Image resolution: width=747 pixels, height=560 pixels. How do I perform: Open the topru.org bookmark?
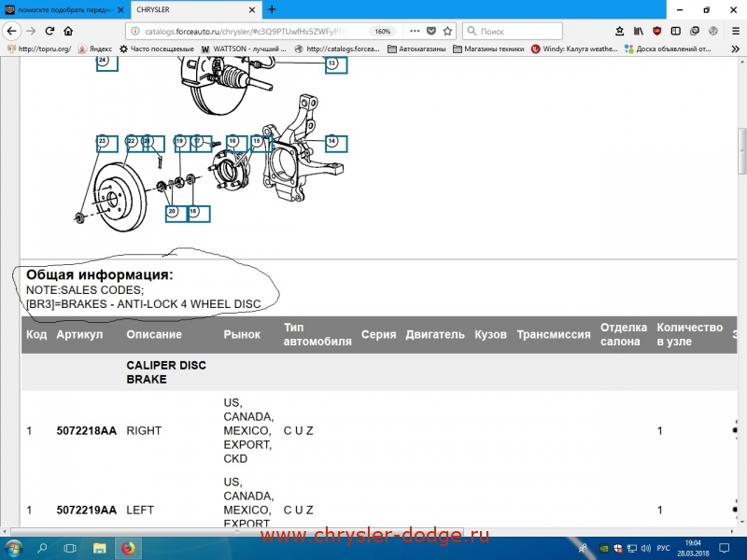click(x=39, y=49)
